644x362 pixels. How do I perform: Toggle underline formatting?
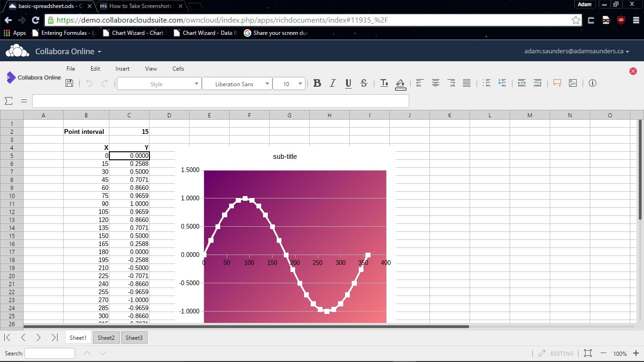coord(348,83)
